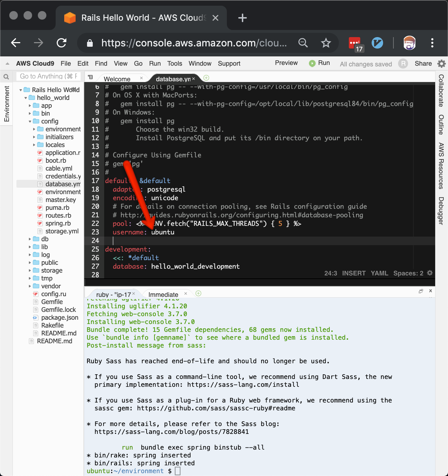This screenshot has height=476, width=448.
Task: Expand the locales folder
Action: [x=34, y=145]
